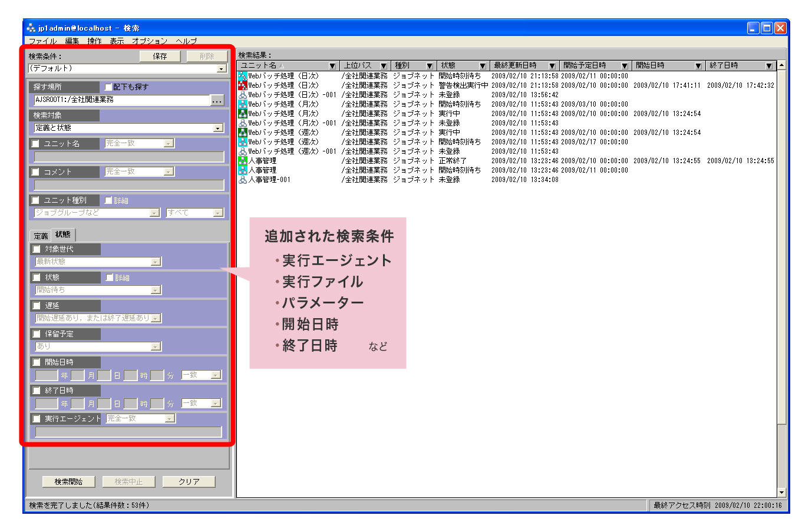Click the クリア button

(x=189, y=482)
